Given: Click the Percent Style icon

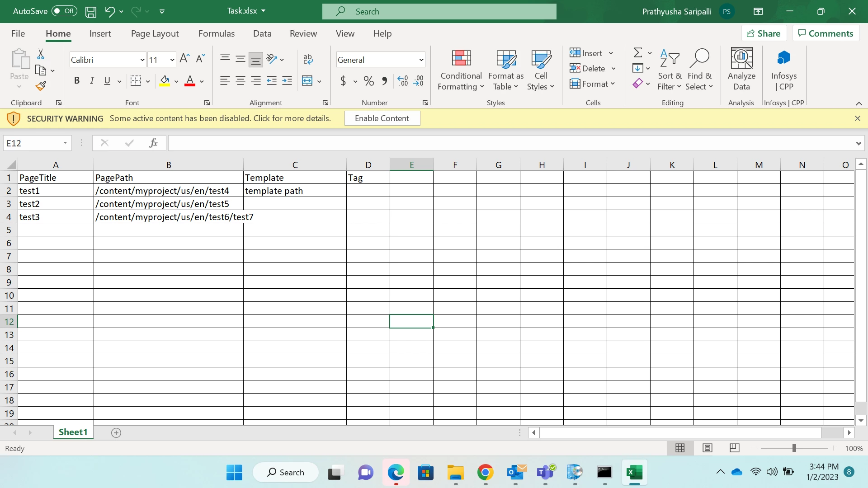Looking at the screenshot, I should coord(368,81).
